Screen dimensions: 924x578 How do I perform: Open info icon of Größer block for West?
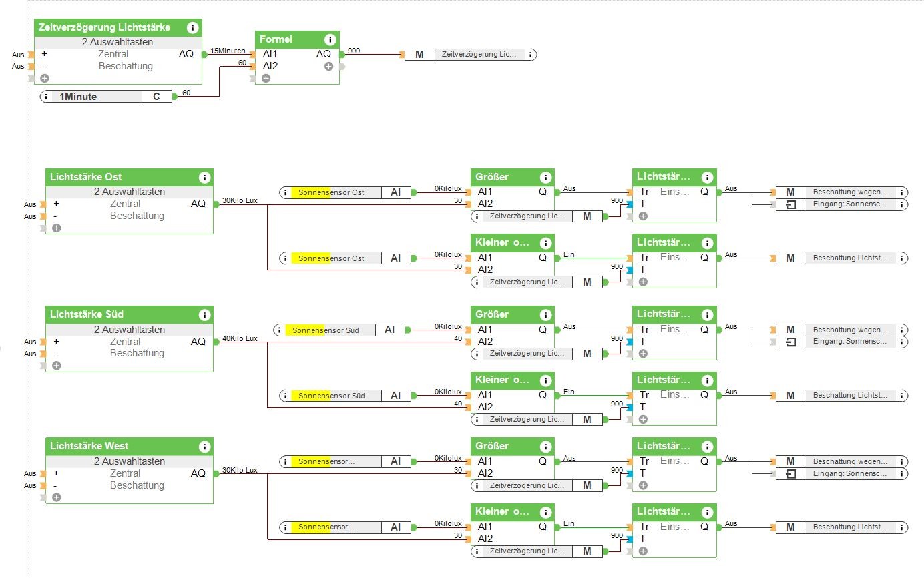point(545,447)
